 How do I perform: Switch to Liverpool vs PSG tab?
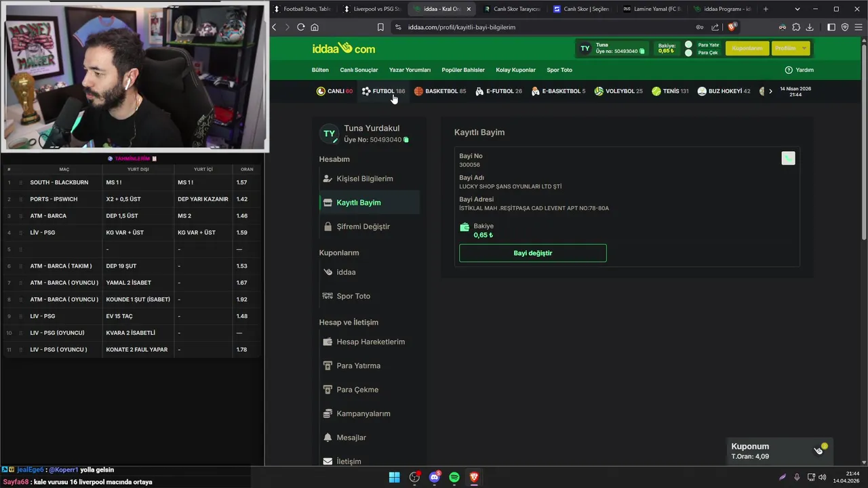pos(372,9)
